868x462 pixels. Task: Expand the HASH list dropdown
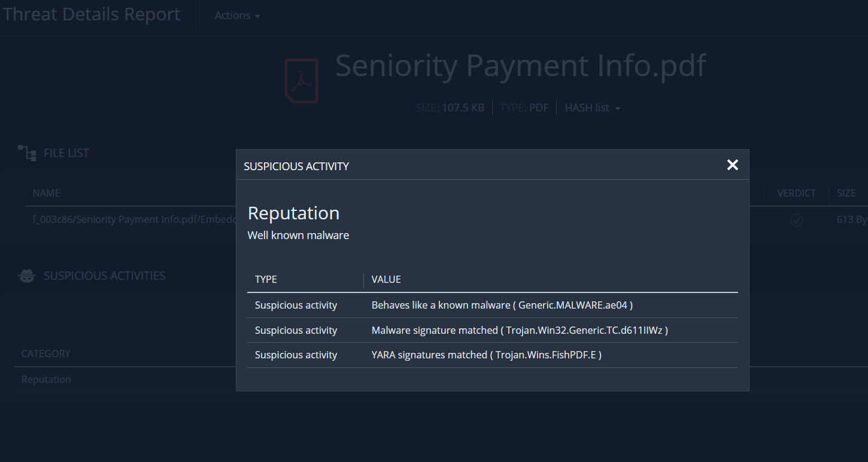[x=592, y=108]
